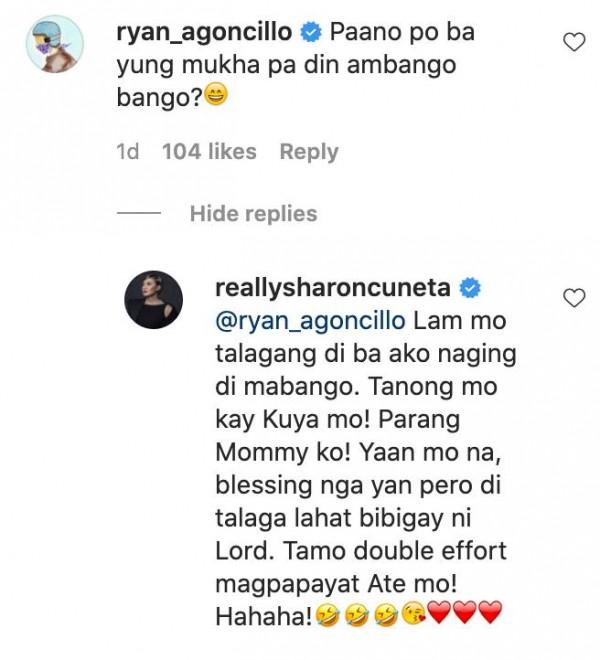The width and height of the screenshot is (600, 660).
Task: Click the 1d timestamp
Action: pyautogui.click(x=128, y=152)
